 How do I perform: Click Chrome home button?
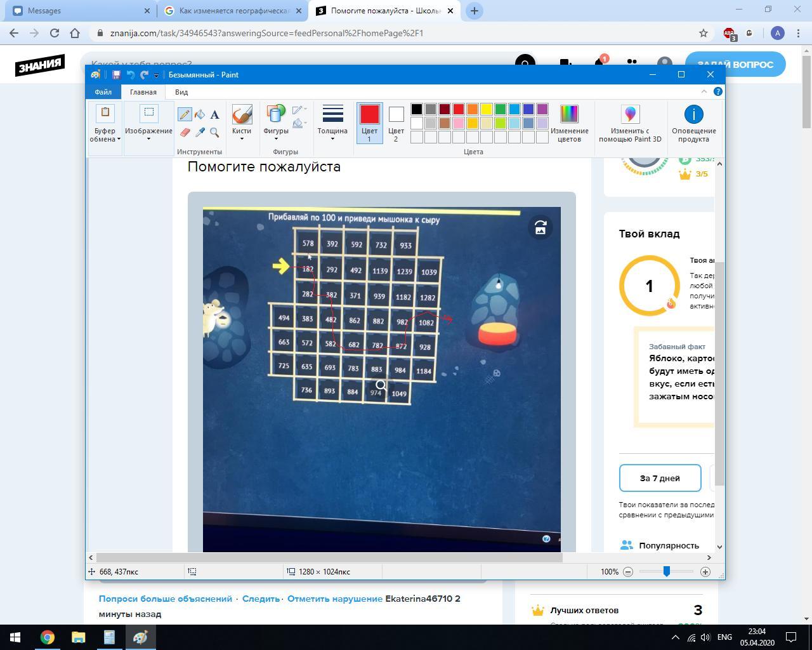(75, 33)
